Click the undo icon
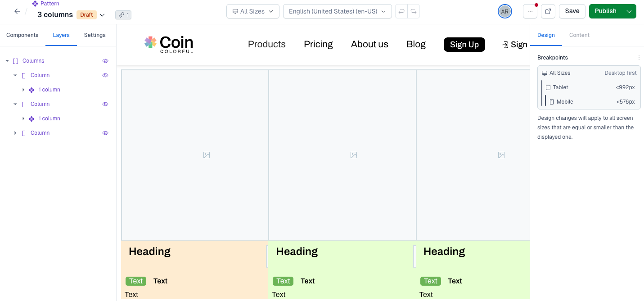Viewport: 644px width, 301px height. point(401,11)
